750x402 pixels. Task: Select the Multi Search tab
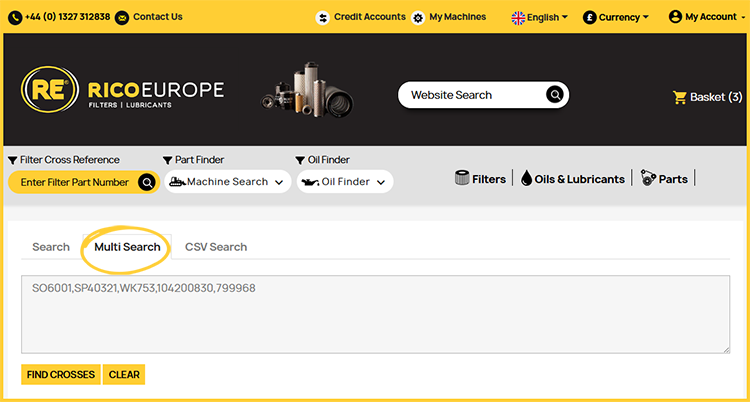(127, 247)
